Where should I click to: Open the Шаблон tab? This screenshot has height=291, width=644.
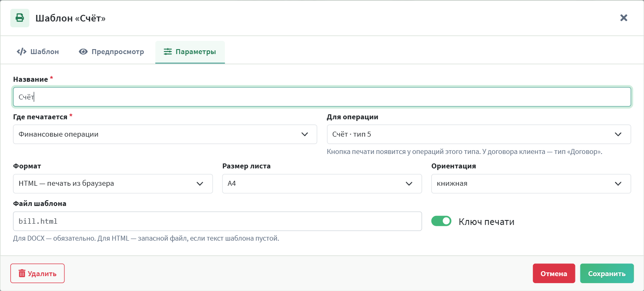pos(38,52)
